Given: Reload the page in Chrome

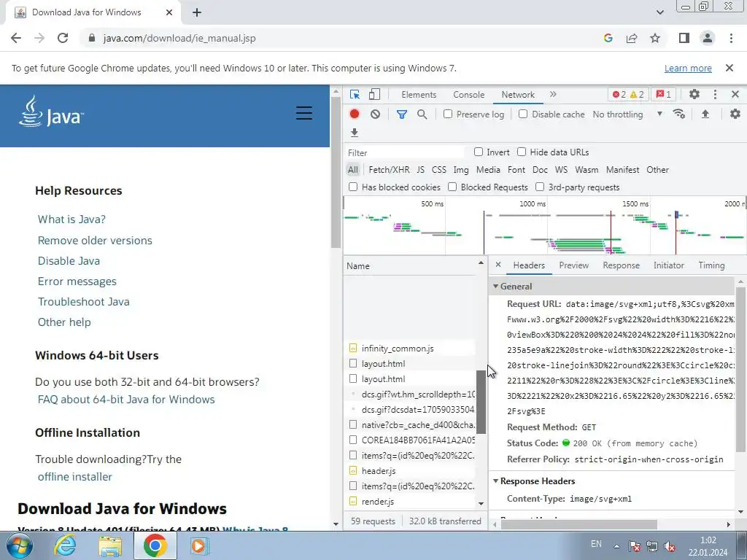Looking at the screenshot, I should 63,38.
